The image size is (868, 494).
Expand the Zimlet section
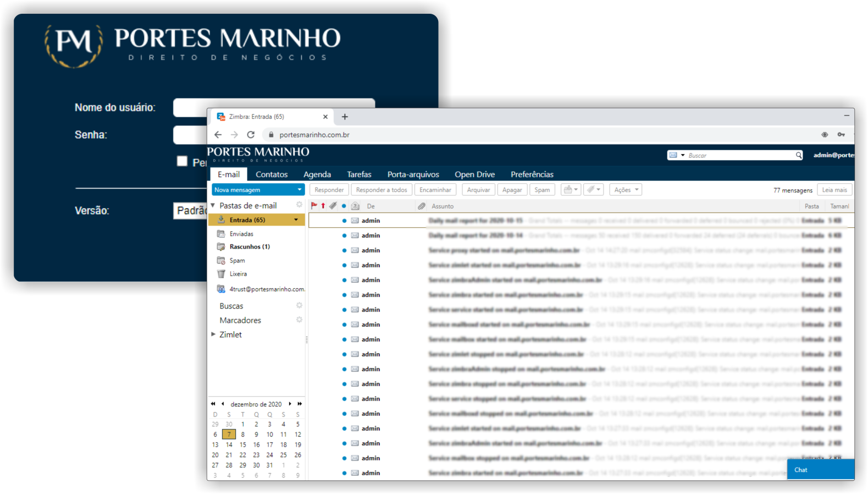213,334
